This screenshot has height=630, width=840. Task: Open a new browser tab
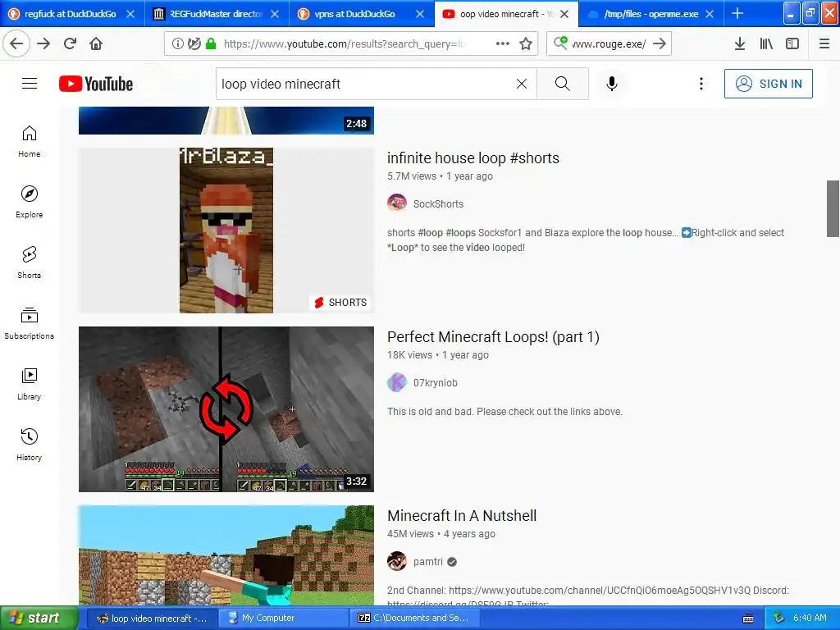tap(737, 13)
